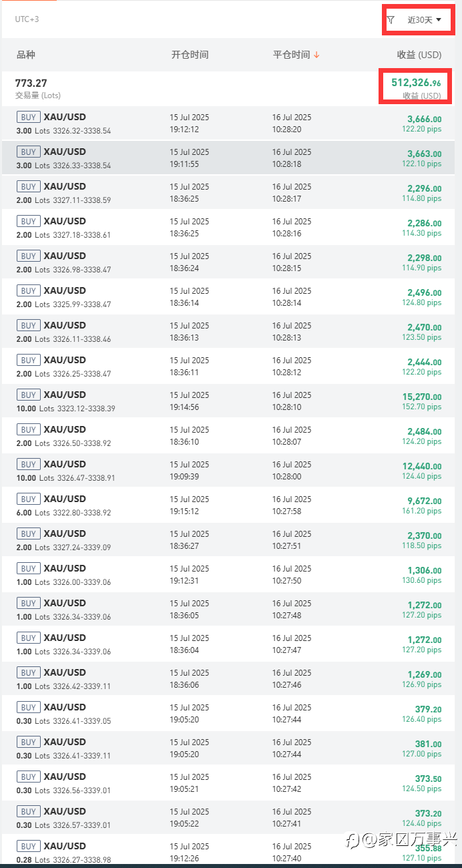Click BUY badge on the 6.00 Lots trade
Image resolution: width=462 pixels, height=868 pixels.
[x=28, y=499]
